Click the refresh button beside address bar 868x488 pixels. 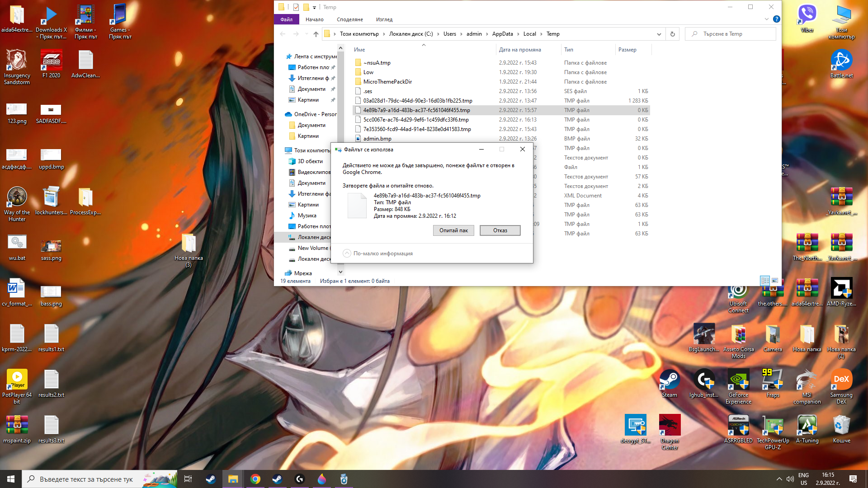coord(673,34)
